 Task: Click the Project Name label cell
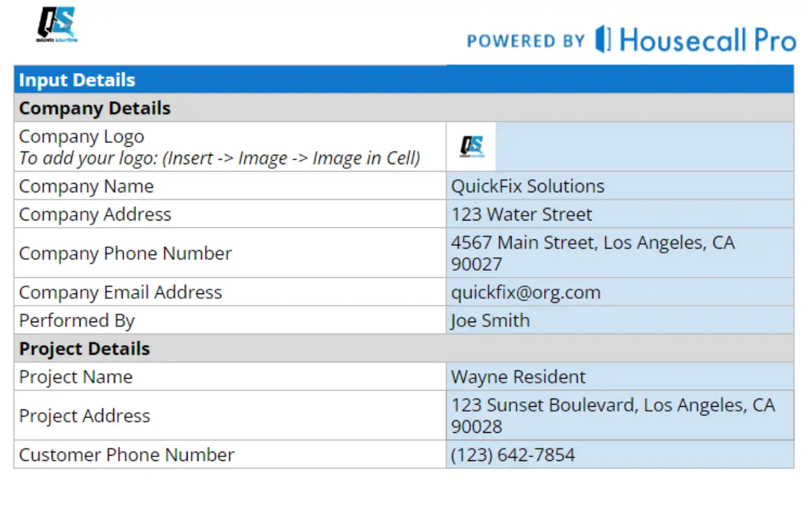230,377
